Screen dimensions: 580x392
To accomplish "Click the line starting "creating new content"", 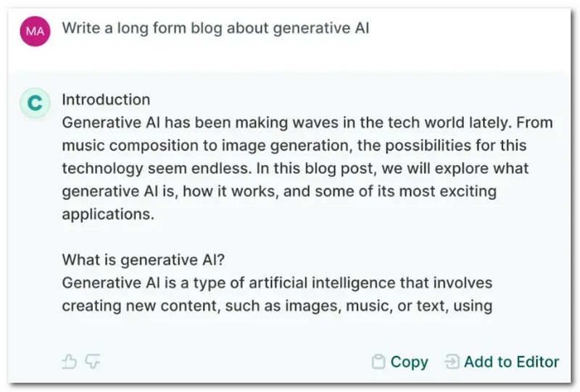I will point(277,305).
